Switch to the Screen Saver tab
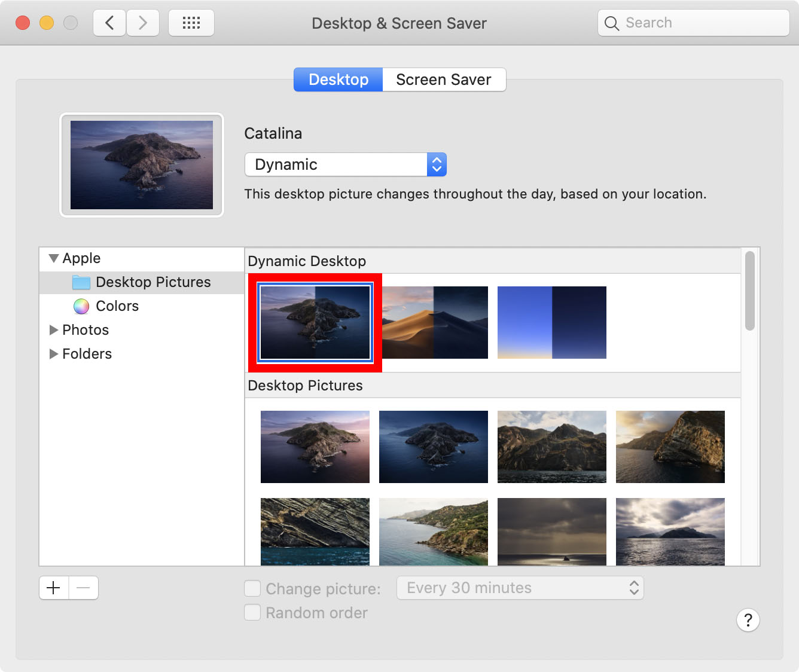Image resolution: width=799 pixels, height=672 pixels. (444, 80)
